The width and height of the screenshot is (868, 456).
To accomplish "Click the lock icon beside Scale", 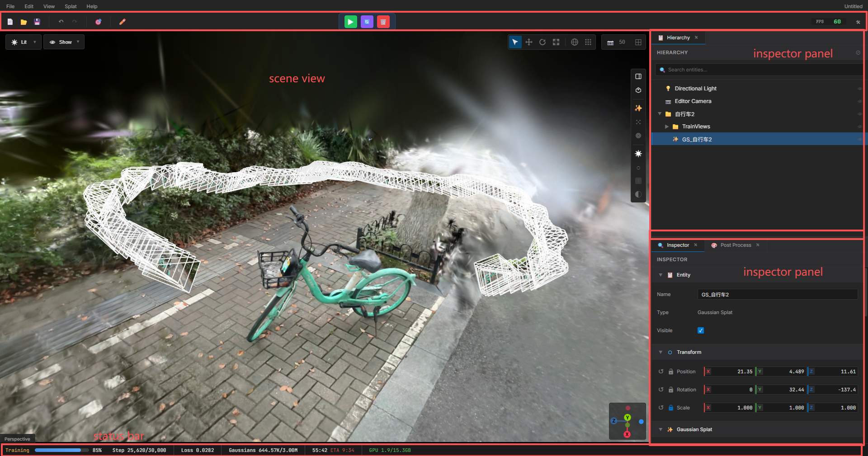I will 671,408.
